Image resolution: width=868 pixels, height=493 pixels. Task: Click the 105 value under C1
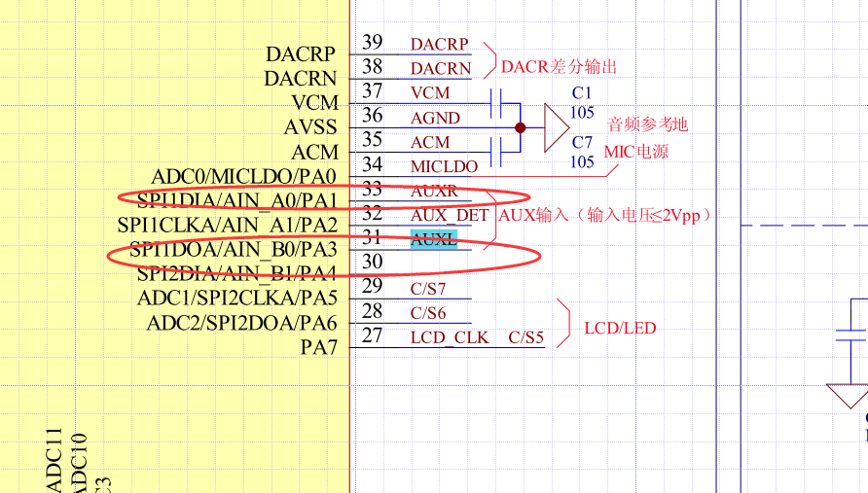click(x=582, y=113)
